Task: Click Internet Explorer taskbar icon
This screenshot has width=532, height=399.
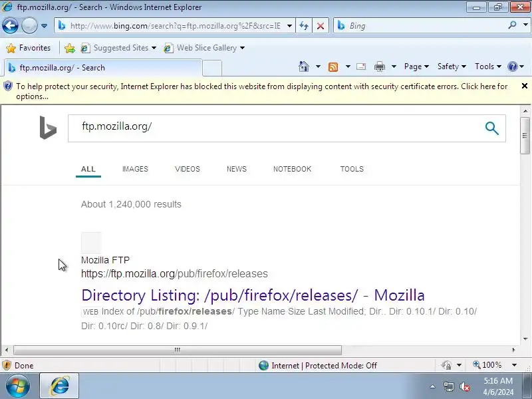Action: click(x=59, y=386)
